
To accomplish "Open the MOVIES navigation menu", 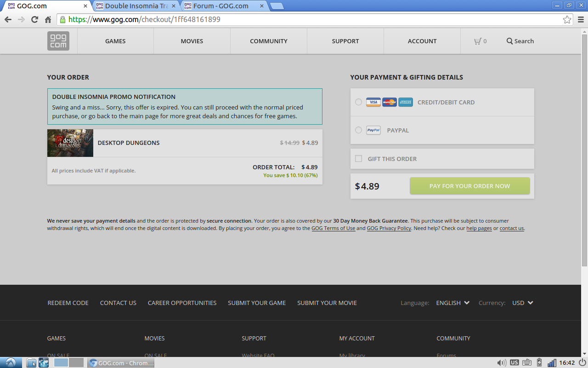I will coord(192,41).
